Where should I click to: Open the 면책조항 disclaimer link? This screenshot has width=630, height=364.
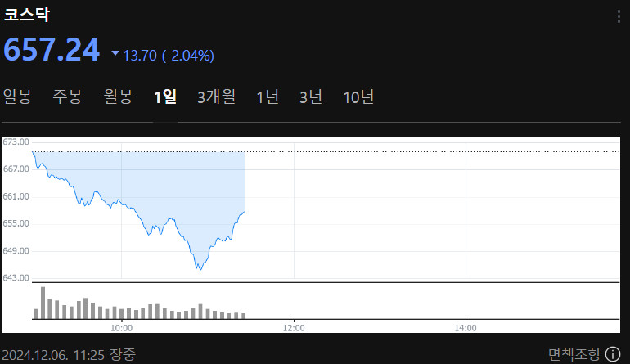point(574,354)
